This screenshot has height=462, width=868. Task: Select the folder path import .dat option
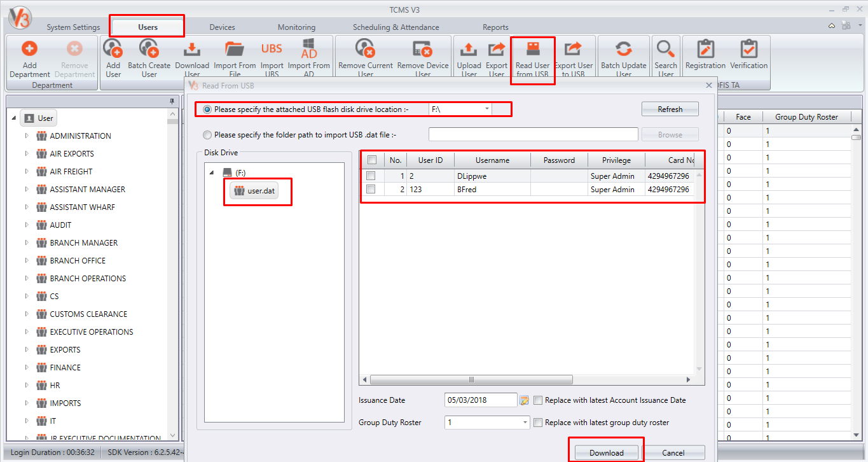(207, 135)
